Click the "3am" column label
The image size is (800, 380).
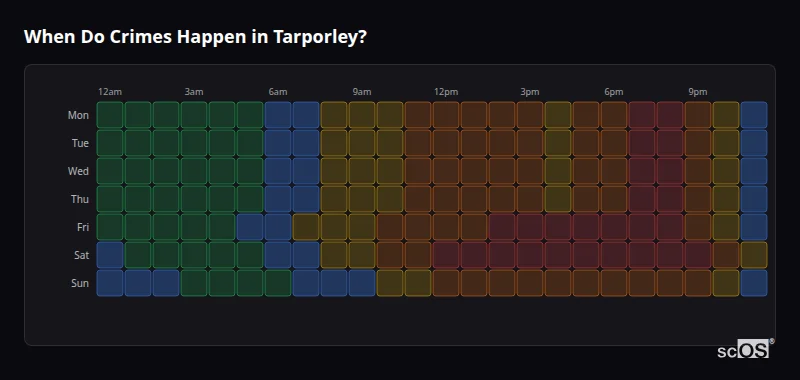coord(194,92)
